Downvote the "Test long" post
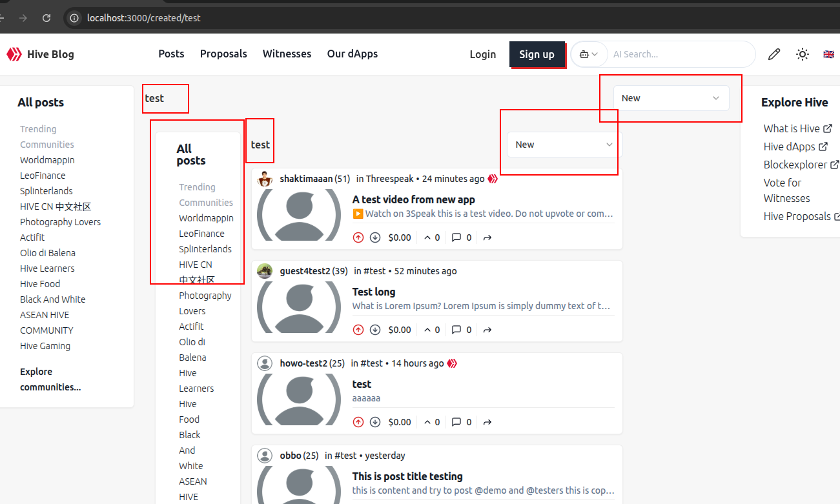Screen dimensions: 840x504 point(375,330)
